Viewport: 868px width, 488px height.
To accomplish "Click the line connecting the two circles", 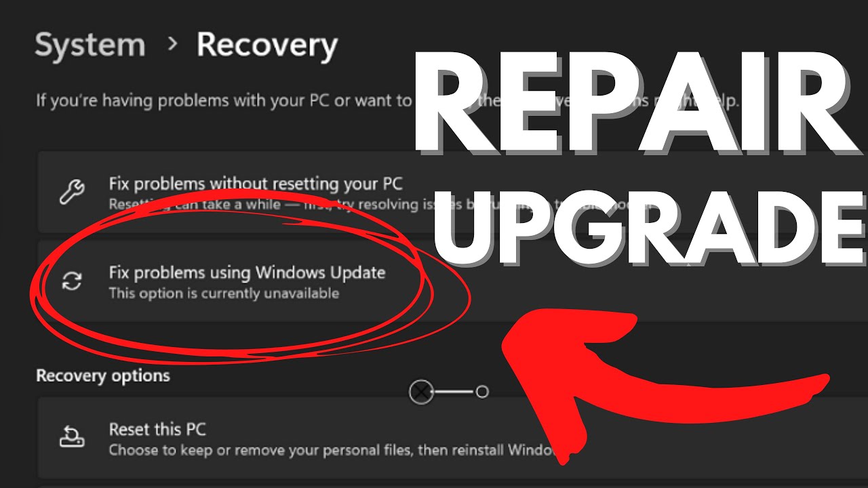I will [455, 392].
